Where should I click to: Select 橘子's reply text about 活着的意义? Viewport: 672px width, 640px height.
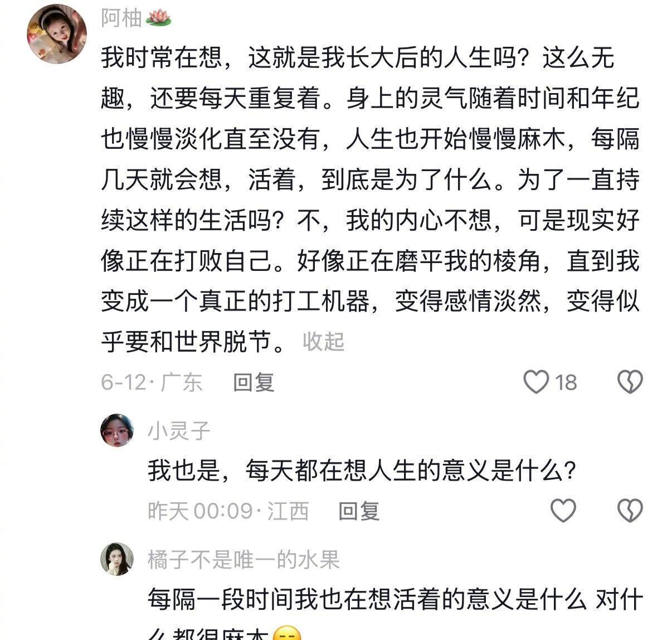(395, 600)
